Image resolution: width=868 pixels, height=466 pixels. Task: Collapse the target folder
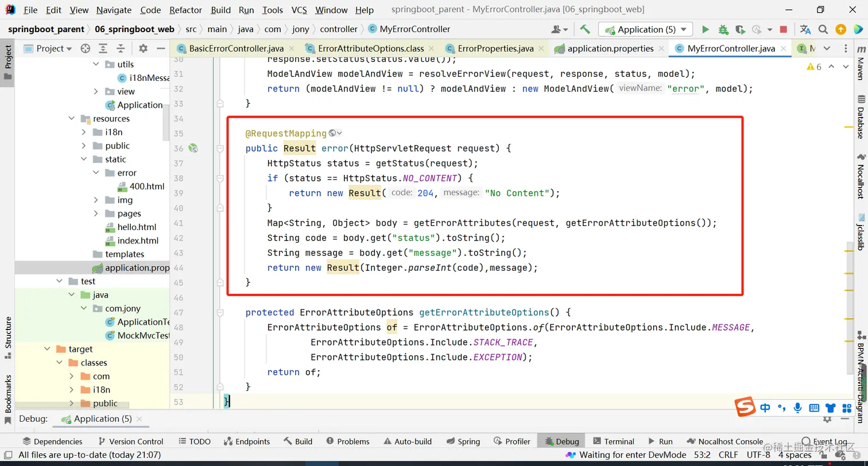point(47,349)
